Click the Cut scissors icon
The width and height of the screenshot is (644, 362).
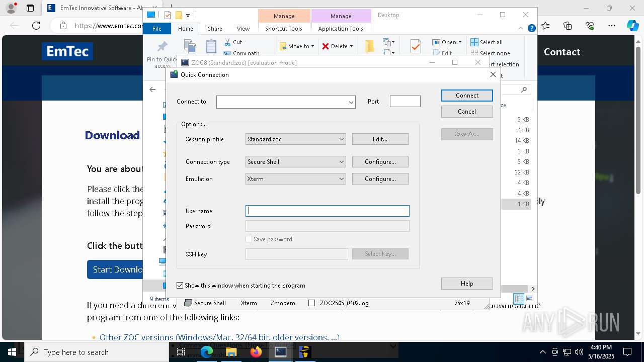(x=227, y=42)
